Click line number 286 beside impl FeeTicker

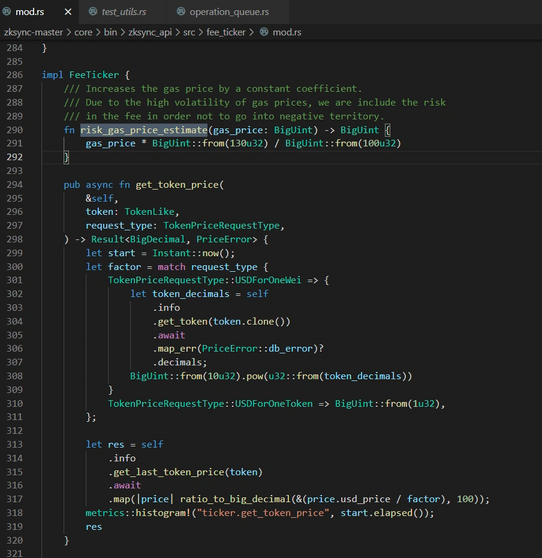point(15,75)
